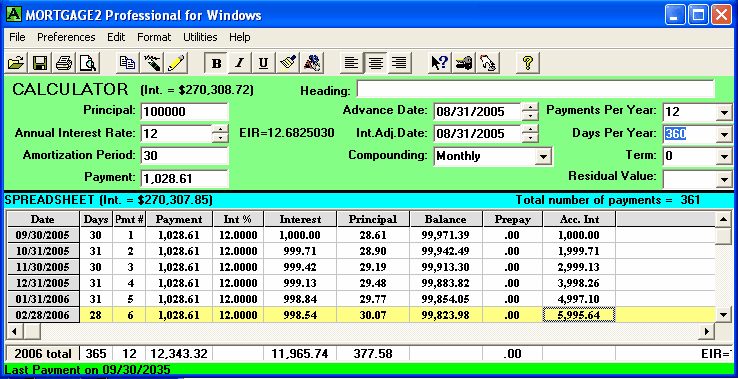This screenshot has width=738, height=379.
Task: Select the 09/30/2005 row header
Action: click(x=43, y=235)
